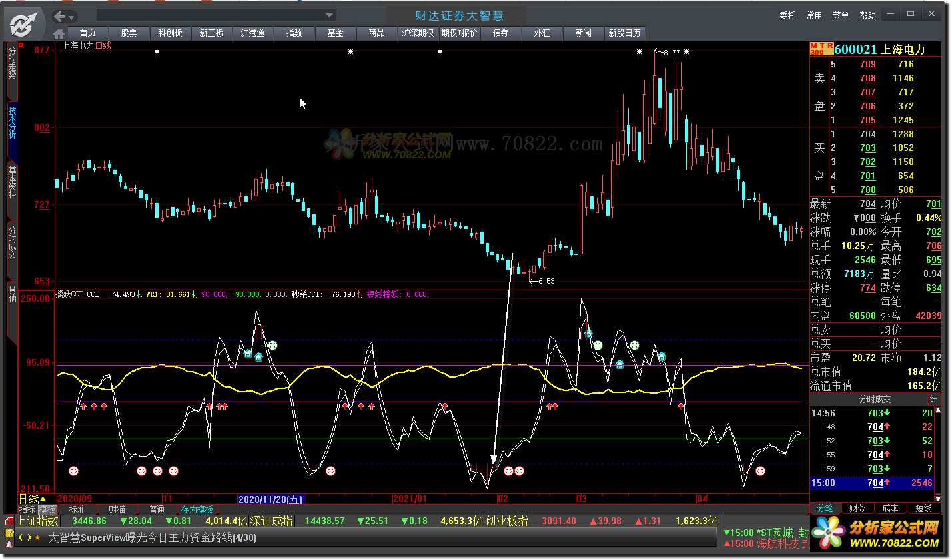
Task: Switch to the 分笔 tab
Action: [x=825, y=508]
